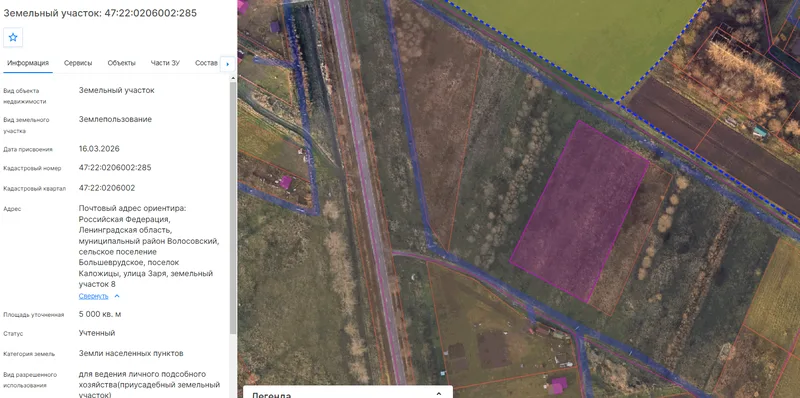Click the cadastral quarter value 47:22:0206002
This screenshot has width=800, height=398.
107,188
